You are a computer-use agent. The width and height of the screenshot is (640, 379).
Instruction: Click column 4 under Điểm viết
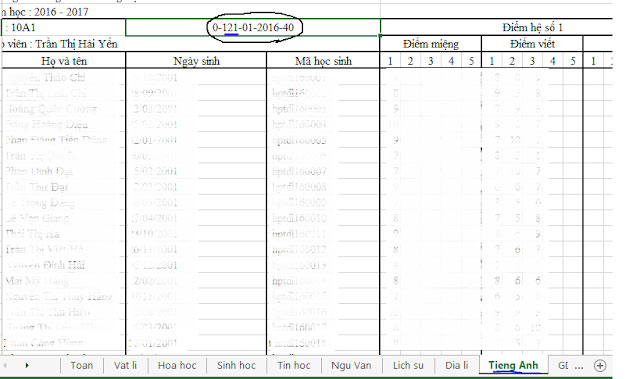[x=553, y=61]
